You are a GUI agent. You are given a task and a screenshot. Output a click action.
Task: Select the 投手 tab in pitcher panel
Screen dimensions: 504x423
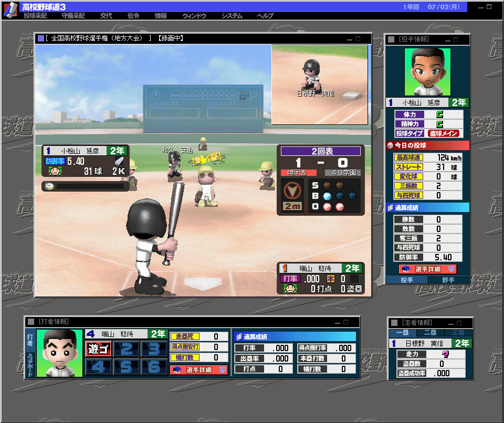[x=406, y=280]
